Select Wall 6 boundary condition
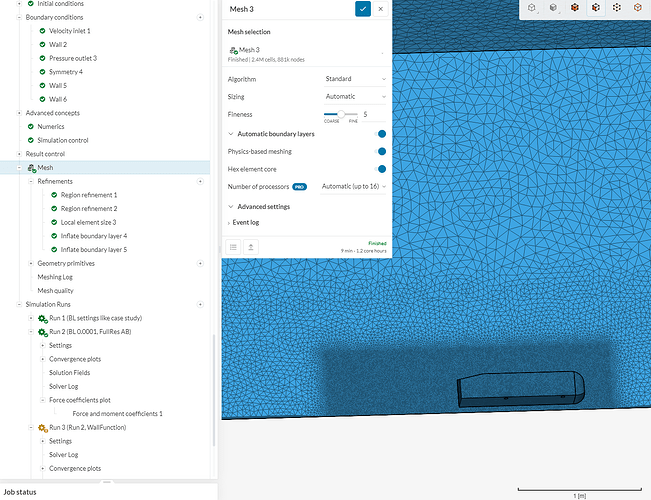The height and width of the screenshot is (500, 651). 58,99
